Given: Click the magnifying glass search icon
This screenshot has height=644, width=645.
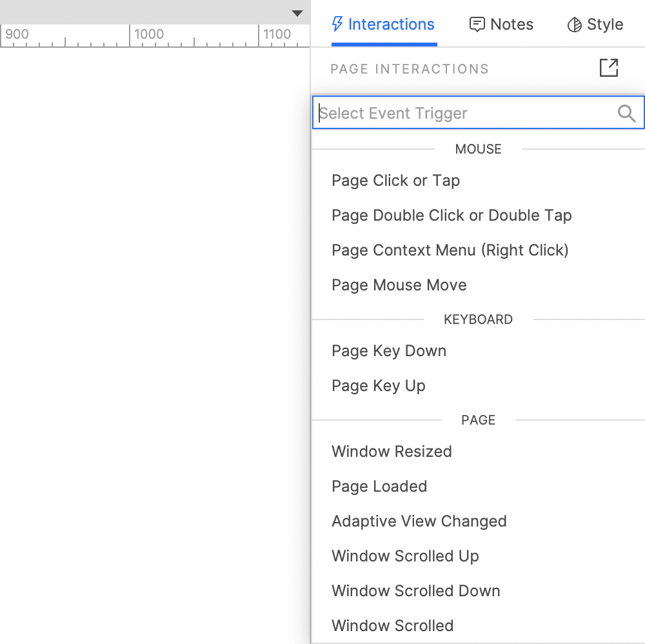Looking at the screenshot, I should (x=626, y=113).
